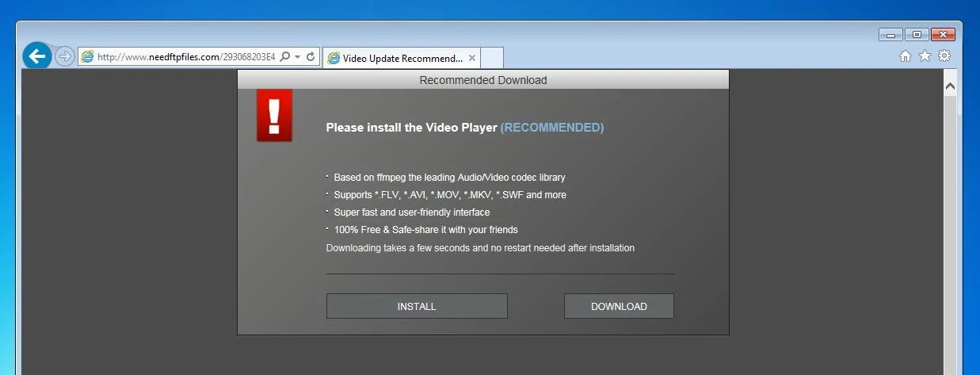980x375 pixels.
Task: Expand the address bar autocomplete dropdown arrow
Action: pos(298,57)
